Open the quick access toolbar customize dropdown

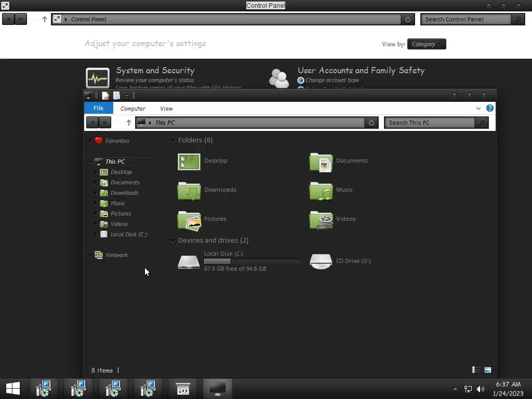click(x=126, y=96)
